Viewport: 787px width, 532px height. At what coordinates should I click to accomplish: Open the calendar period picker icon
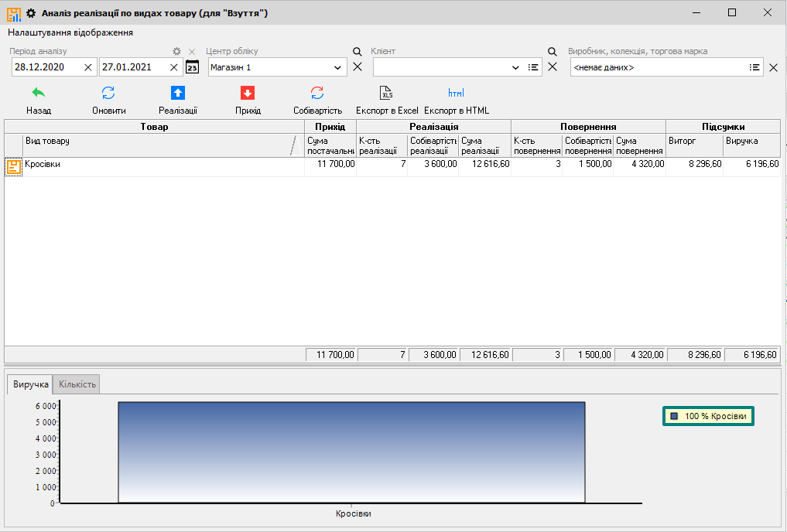tap(193, 67)
